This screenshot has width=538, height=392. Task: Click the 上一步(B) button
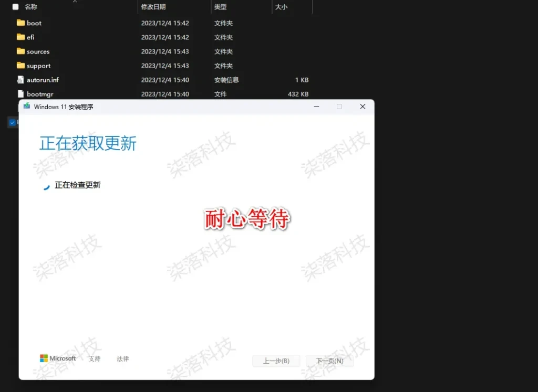(276, 361)
